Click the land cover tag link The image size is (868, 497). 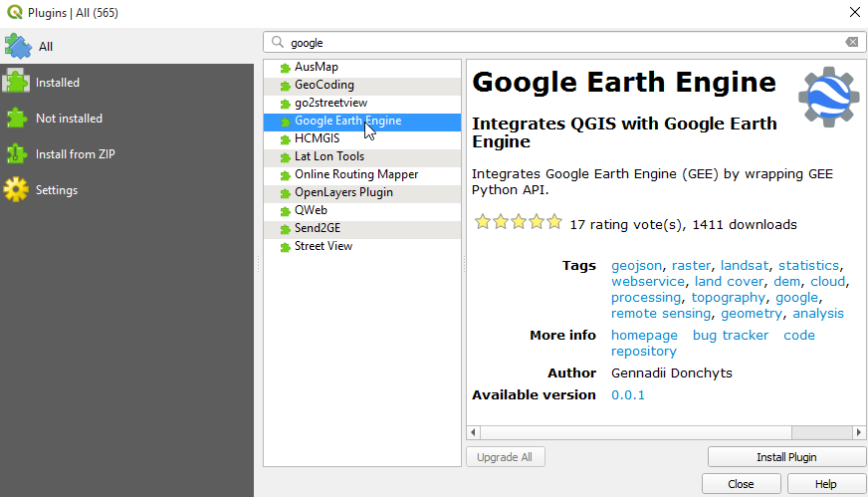(x=729, y=282)
